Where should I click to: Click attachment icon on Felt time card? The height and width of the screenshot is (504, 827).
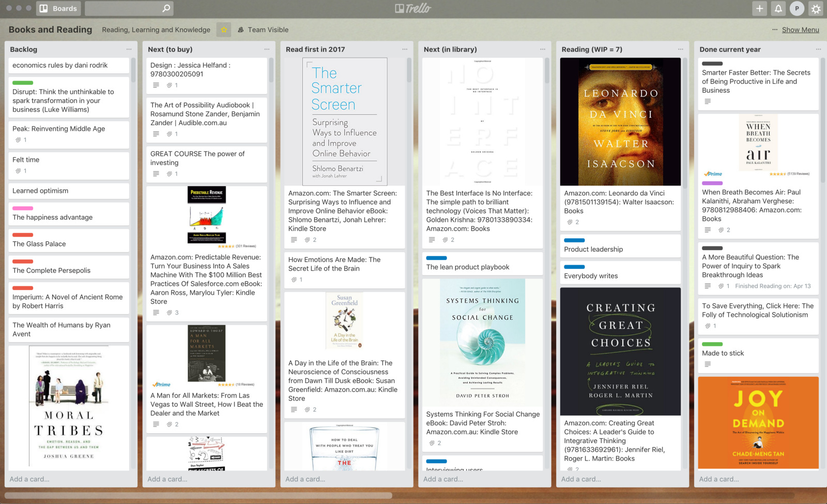[x=18, y=171]
